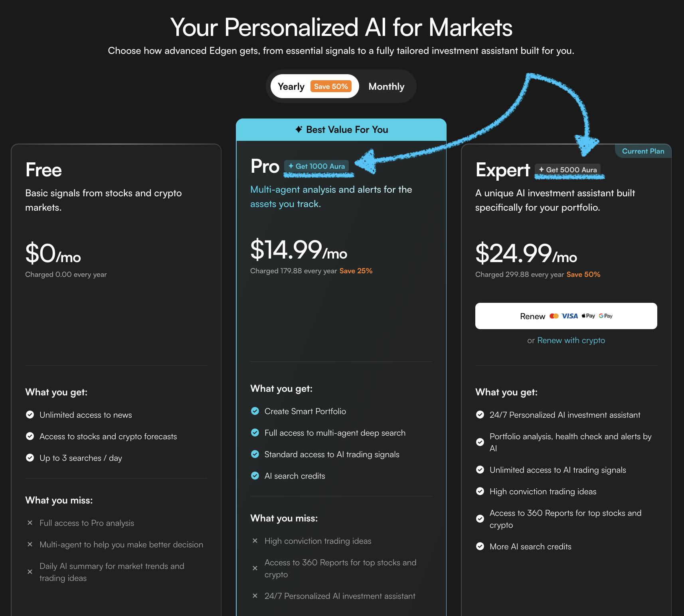Click the sparkle icon in Best Value banner

click(299, 129)
